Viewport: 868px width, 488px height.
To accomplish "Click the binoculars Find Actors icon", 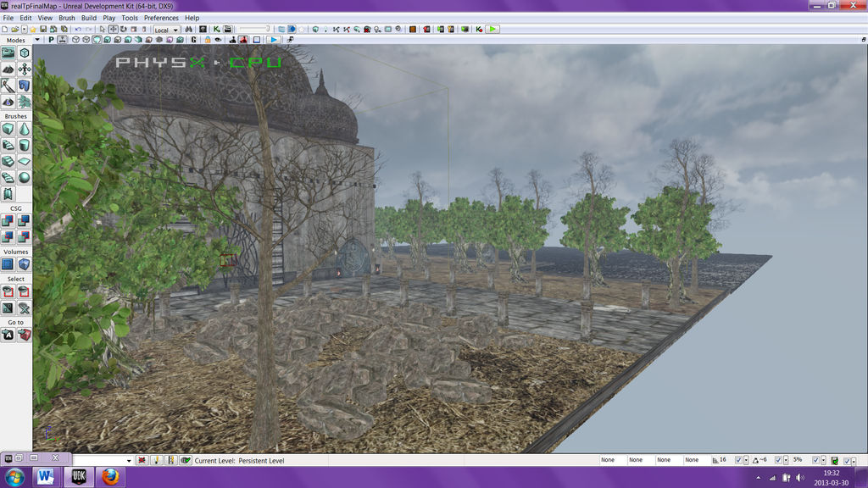I will click(189, 30).
